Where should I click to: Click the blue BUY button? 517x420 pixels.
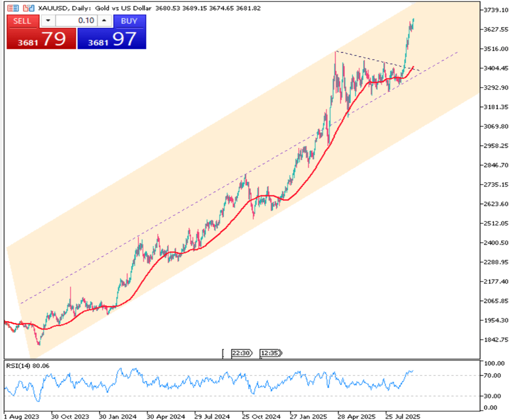click(129, 21)
